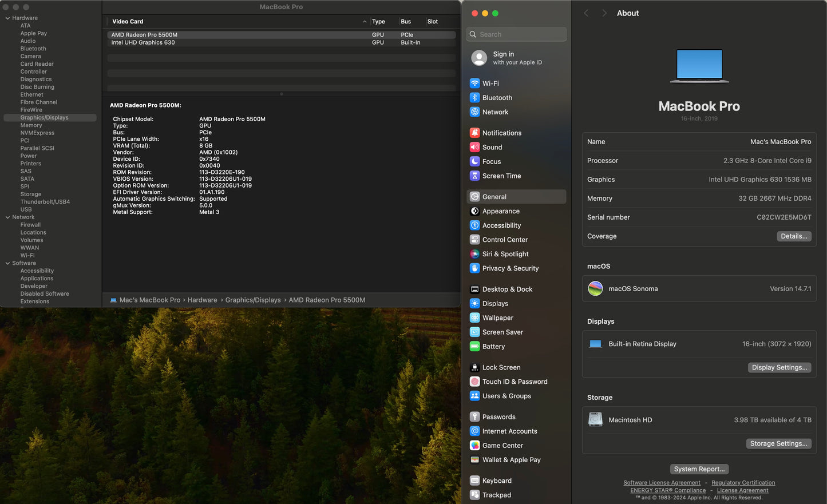Select the Notifications bell icon
827x504 pixels.
coord(474,133)
